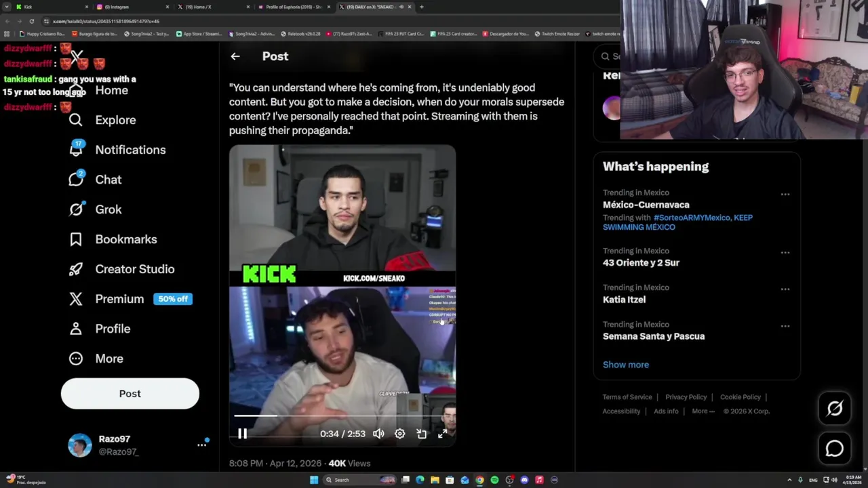Open Spotify from the taskbar
868x488 pixels.
click(x=494, y=480)
